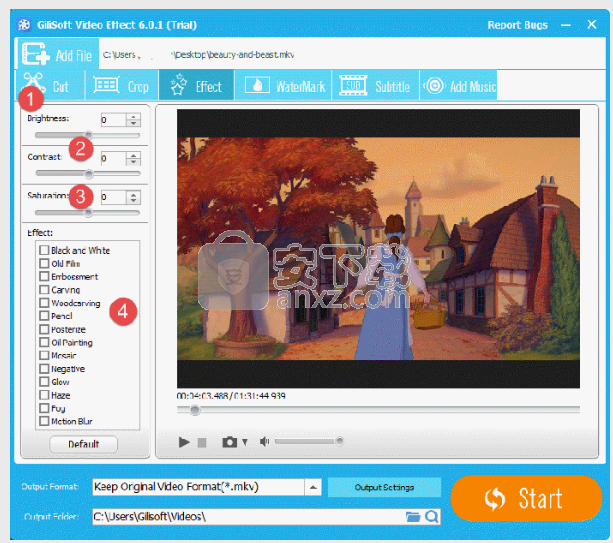
Task: Start processing with the Start button
Action: pos(526,498)
